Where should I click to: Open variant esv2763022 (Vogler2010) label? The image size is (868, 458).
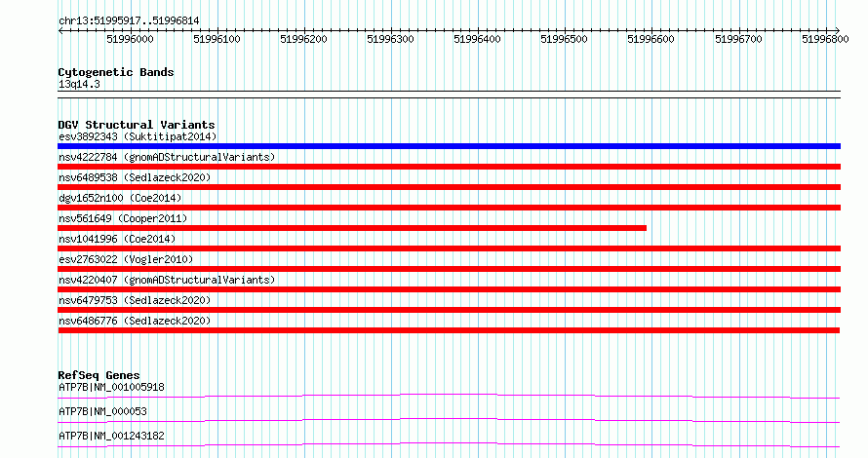pos(126,259)
